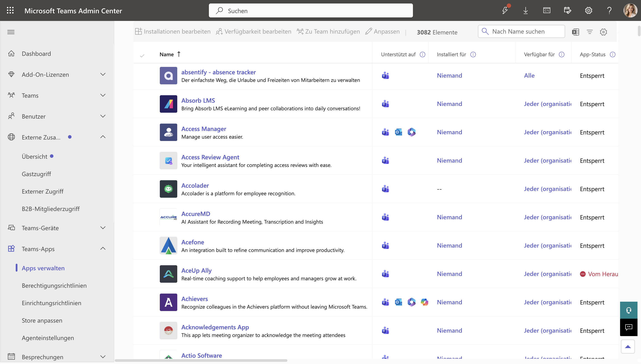Viewport: 641px width, 364px height.
Task: Jump to top with the up arrow button
Action: [628, 347]
